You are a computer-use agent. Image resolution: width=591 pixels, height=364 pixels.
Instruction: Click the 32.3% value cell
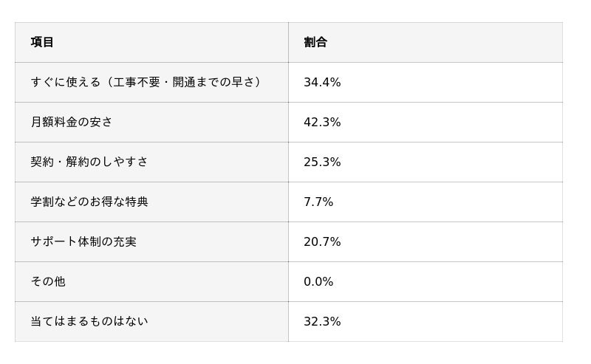coord(322,321)
